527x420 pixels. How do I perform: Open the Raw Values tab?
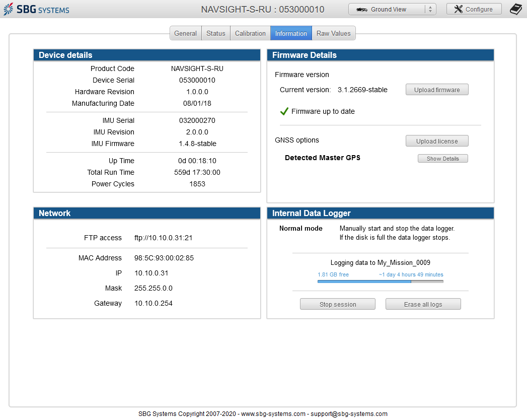click(333, 33)
